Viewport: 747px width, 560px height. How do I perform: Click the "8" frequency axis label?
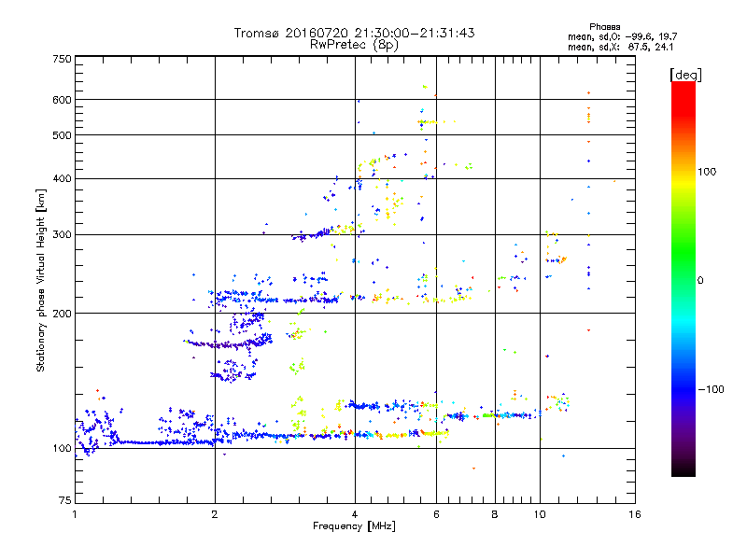pos(495,514)
